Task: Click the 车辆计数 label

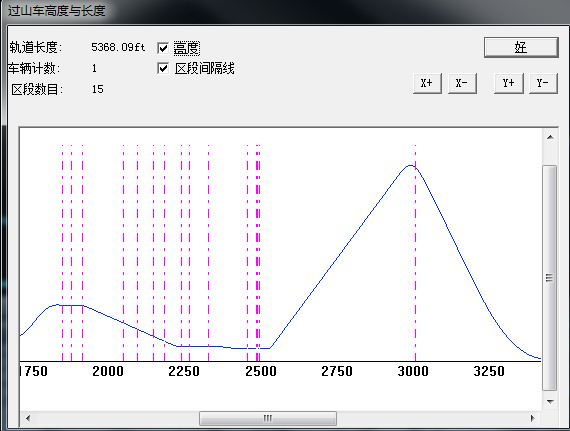Action: (x=34, y=68)
